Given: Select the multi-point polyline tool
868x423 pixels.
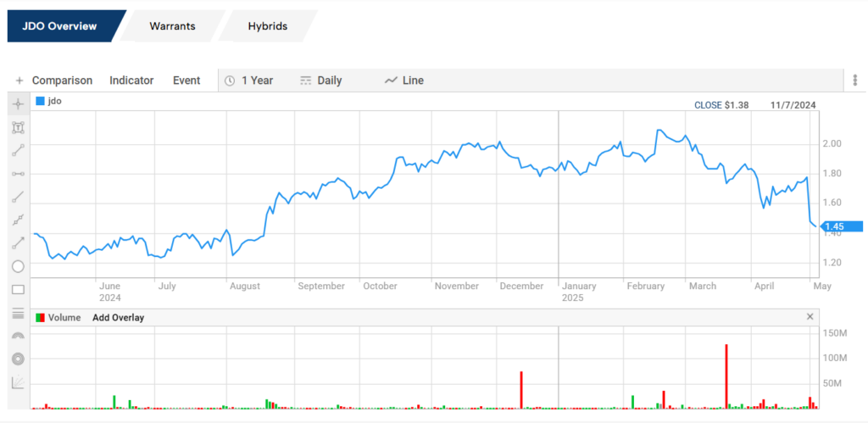Looking at the screenshot, I should [18, 220].
